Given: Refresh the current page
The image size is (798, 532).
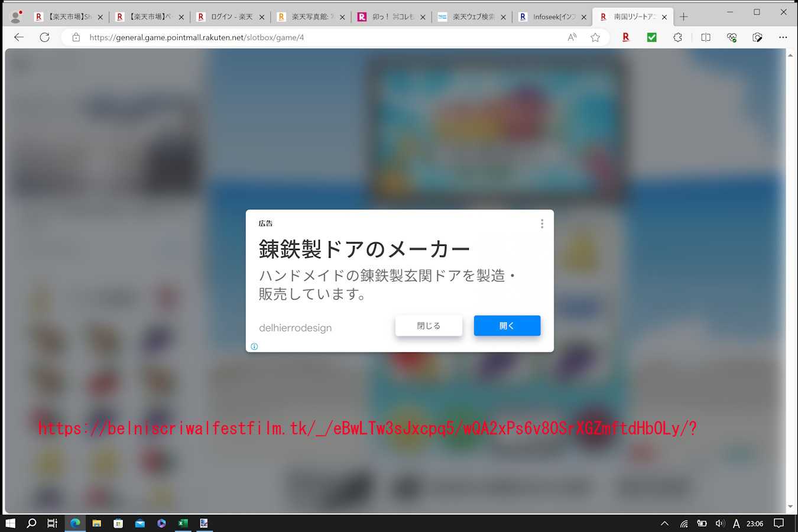Looking at the screenshot, I should pos(44,37).
